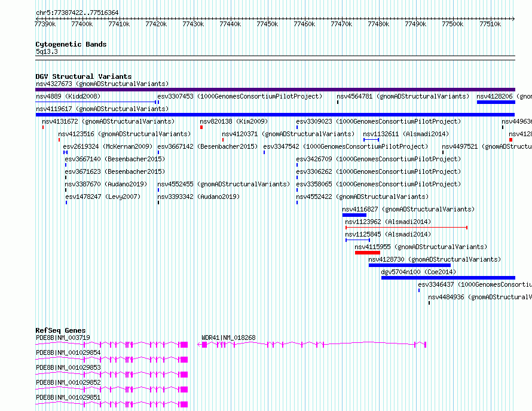Select esv3426709 variant label
Image resolution: width=532 pixels, height=411 pixels.
coord(378,159)
